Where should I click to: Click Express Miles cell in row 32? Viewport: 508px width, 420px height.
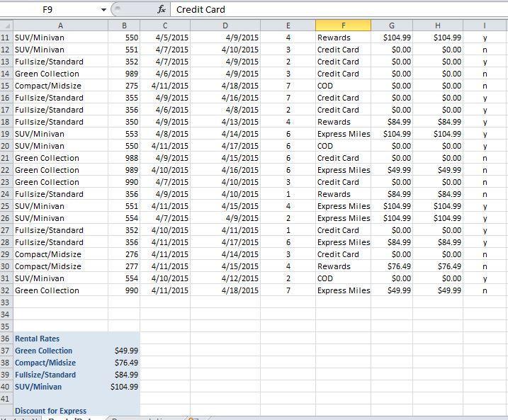[344, 290]
